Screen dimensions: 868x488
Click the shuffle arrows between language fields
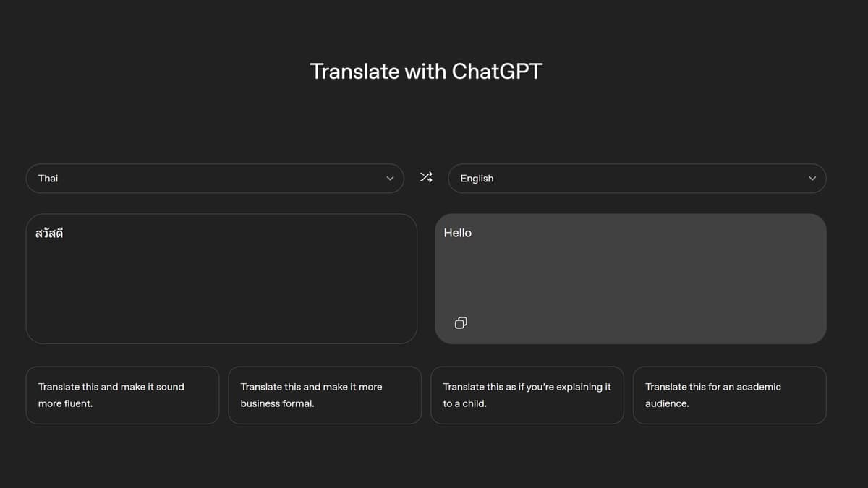426,177
